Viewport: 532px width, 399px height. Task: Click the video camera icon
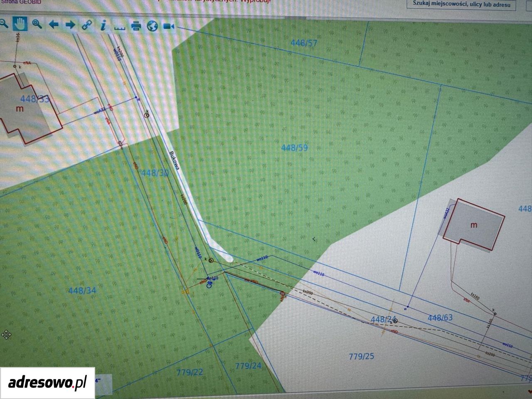coord(168,27)
